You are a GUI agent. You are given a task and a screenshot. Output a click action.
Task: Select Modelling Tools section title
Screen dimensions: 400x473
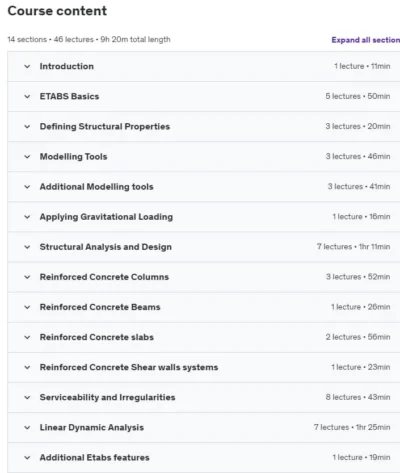pos(73,157)
